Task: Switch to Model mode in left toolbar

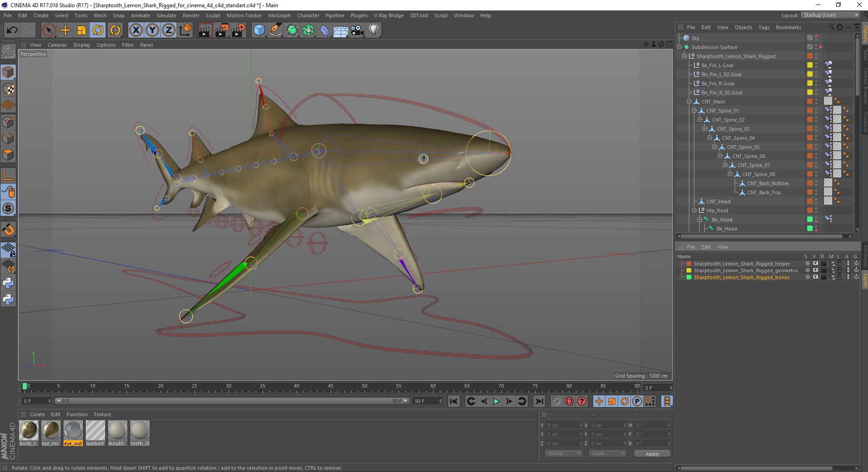Action: (8, 72)
